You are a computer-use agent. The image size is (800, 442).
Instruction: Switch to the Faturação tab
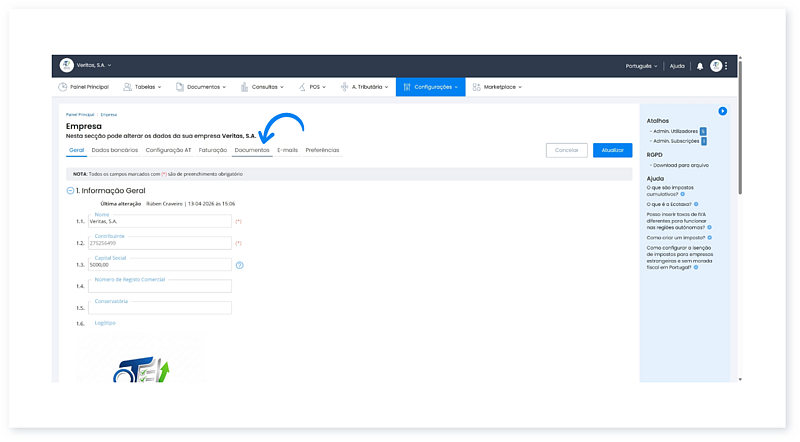(213, 151)
